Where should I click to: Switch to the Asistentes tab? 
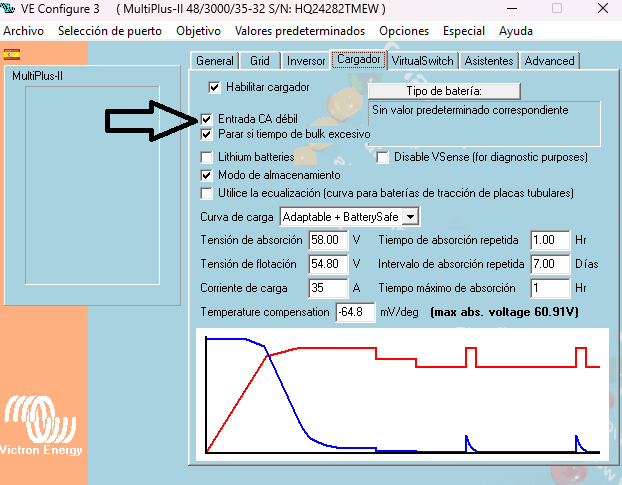(x=489, y=61)
